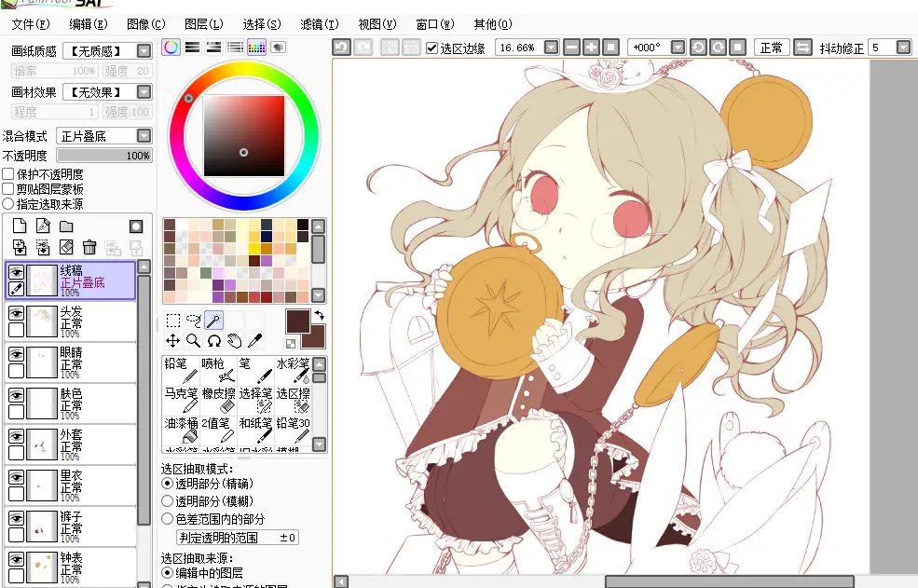Toggle the HSV slider panel icon

[213, 48]
